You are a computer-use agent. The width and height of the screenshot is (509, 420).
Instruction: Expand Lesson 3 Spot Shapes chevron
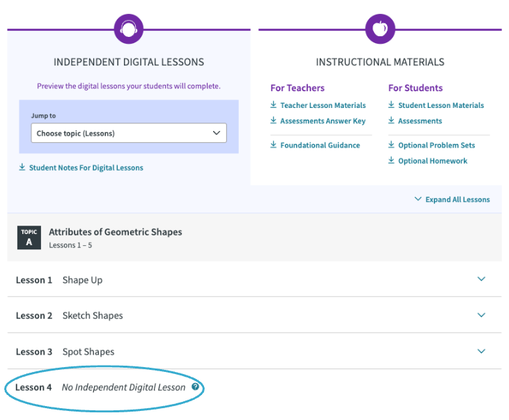[x=481, y=351]
